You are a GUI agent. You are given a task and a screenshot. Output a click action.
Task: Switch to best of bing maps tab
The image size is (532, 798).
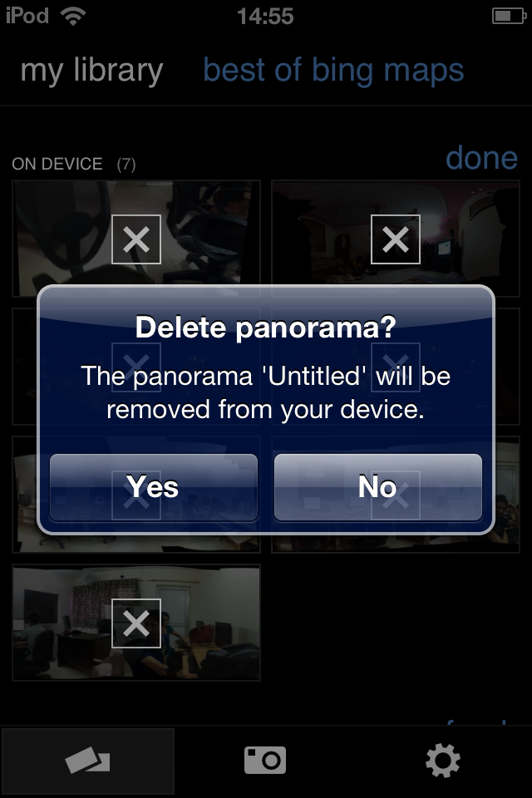(x=333, y=70)
